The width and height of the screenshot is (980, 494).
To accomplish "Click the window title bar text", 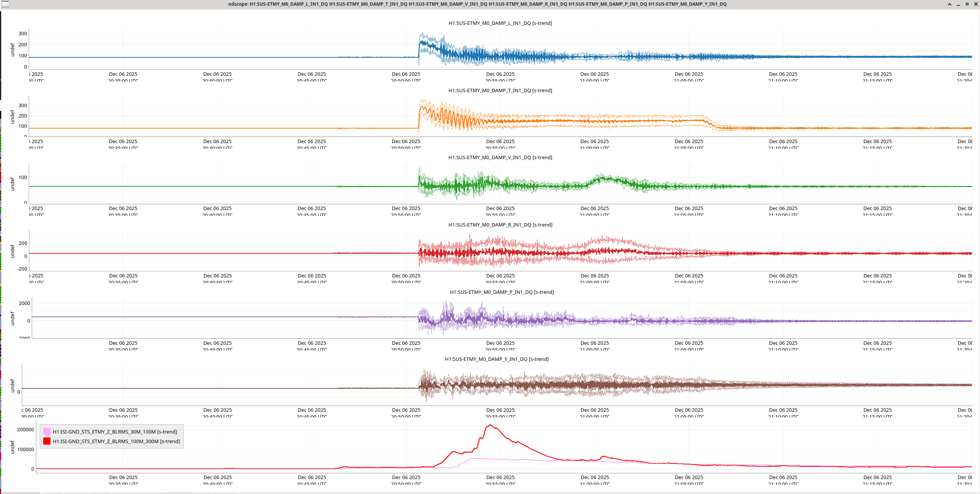I will [477, 4].
